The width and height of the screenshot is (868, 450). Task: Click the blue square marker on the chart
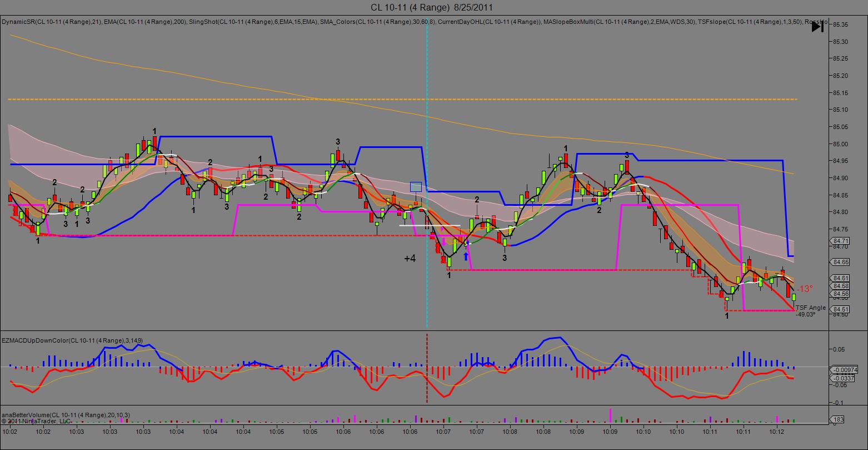coord(416,187)
